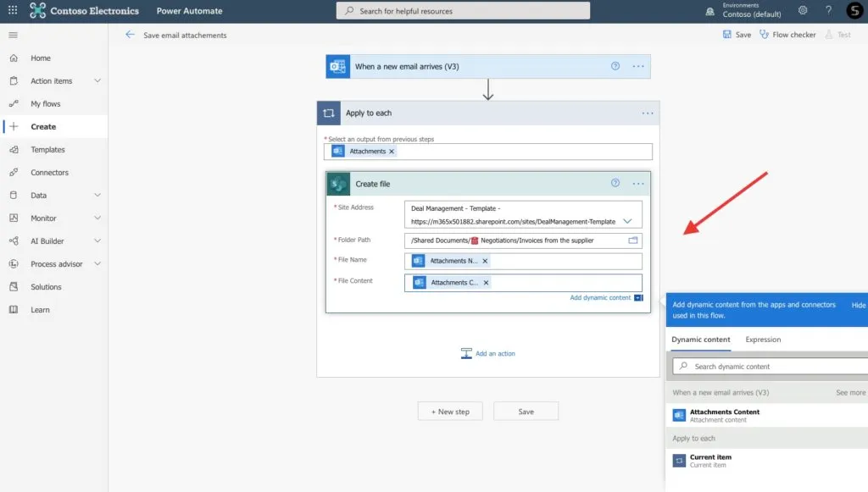The height and width of the screenshot is (492, 868).
Task: Click the Folder Path input field
Action: [x=523, y=240]
